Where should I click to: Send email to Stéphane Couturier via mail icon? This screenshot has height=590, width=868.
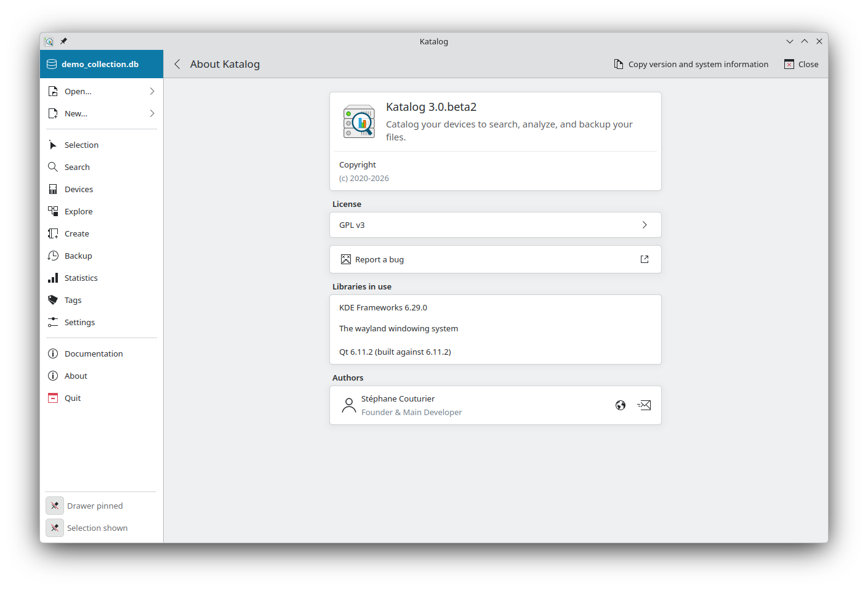click(644, 405)
